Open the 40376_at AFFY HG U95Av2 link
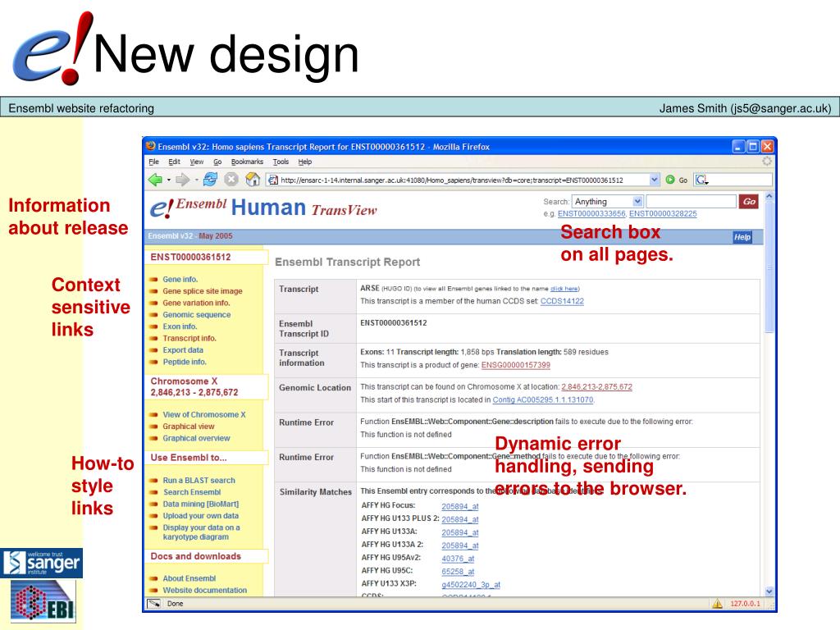The image size is (840, 630). coord(458,558)
